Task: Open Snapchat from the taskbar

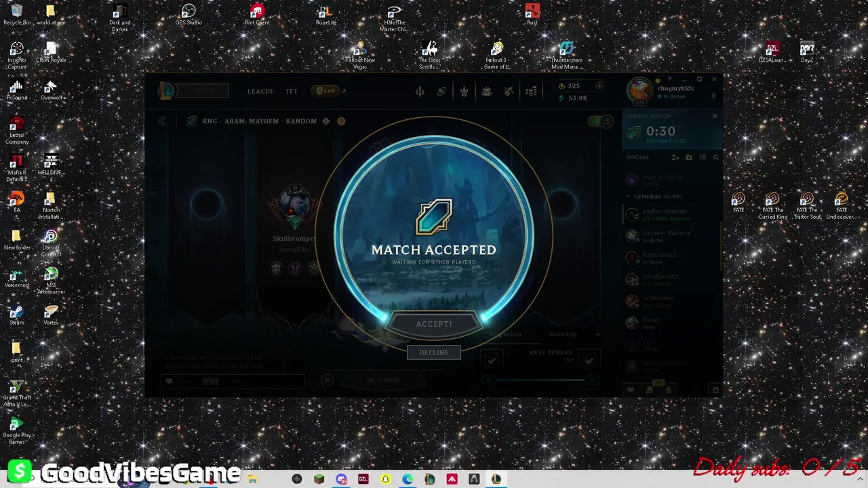Action: (385, 479)
